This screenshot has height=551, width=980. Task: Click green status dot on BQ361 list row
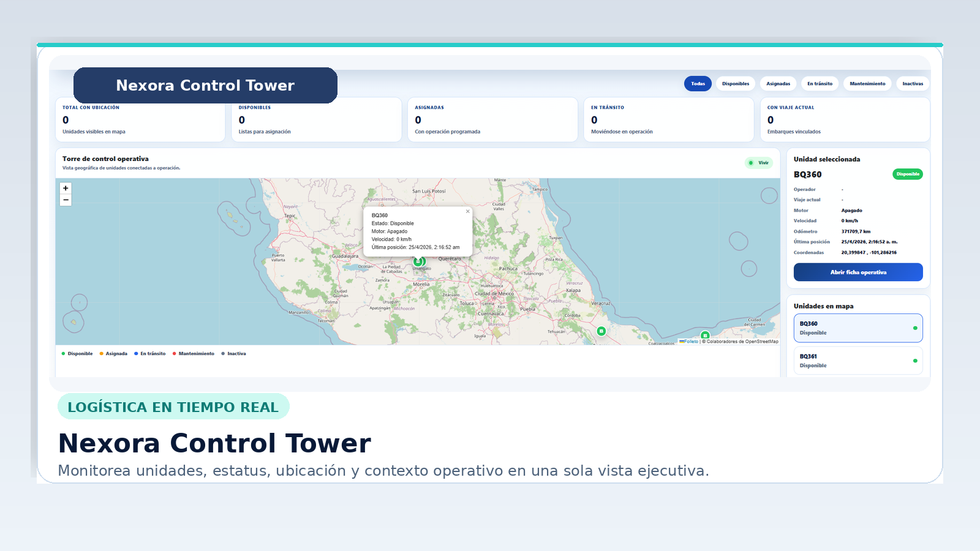pyautogui.click(x=915, y=361)
